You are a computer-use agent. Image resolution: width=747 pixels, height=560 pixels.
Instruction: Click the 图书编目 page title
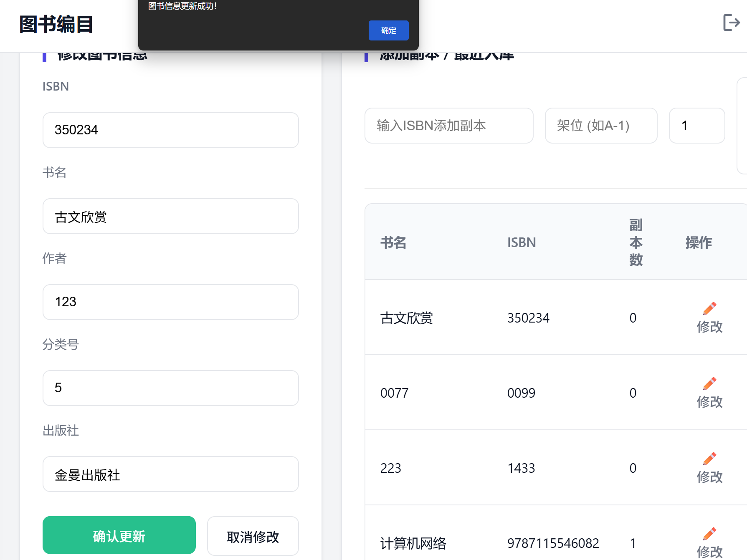click(56, 24)
